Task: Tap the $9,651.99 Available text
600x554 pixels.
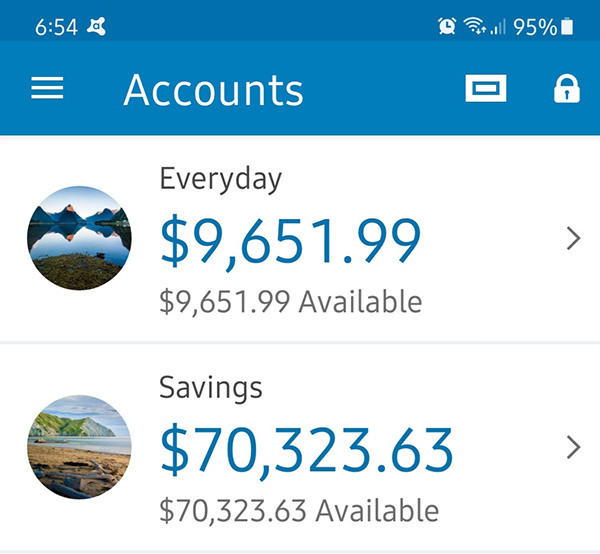Action: tap(291, 302)
